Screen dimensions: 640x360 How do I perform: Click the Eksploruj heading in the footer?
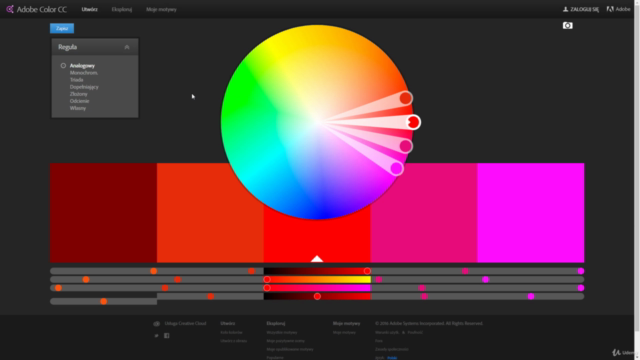[276, 323]
